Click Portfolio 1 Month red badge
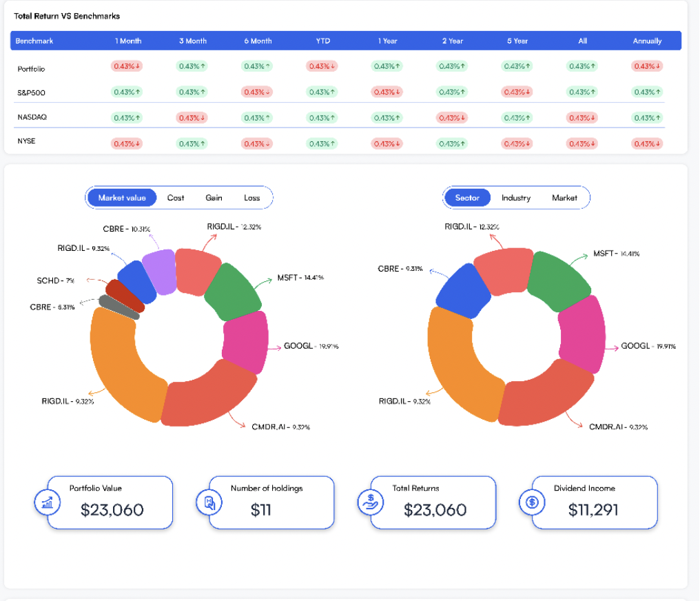700x601 pixels. (x=127, y=66)
